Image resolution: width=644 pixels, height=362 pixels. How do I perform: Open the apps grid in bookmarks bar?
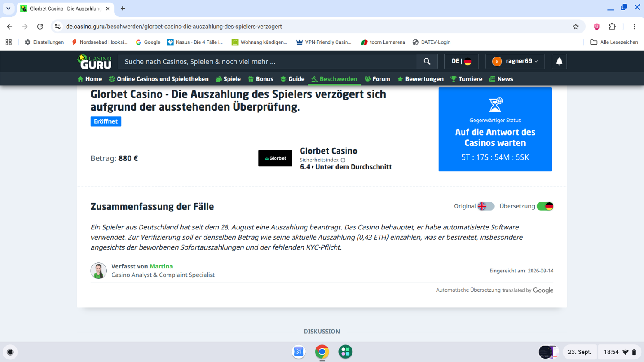9,42
